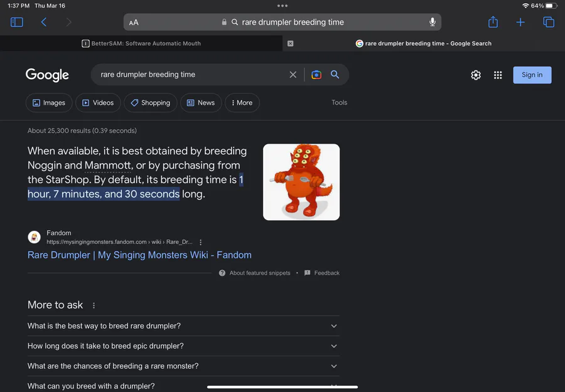The width and height of the screenshot is (565, 392).
Task: Open search Tools
Action: tap(339, 103)
